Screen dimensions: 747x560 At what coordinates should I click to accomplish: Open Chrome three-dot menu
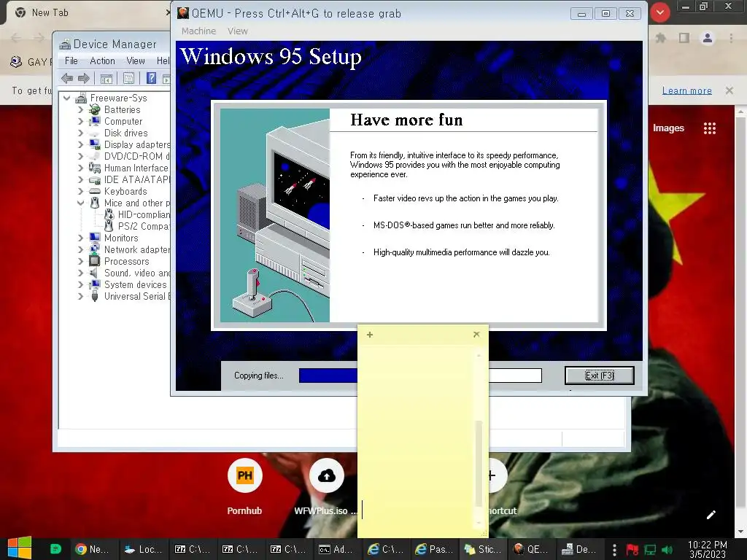point(731,38)
